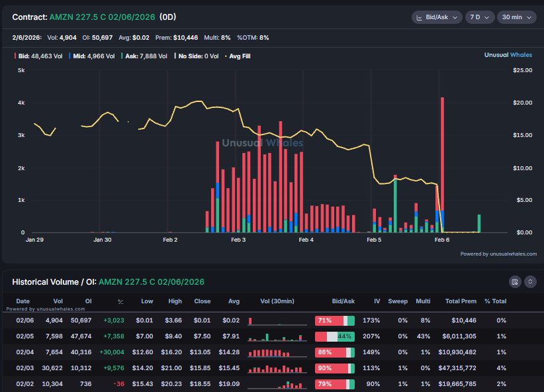Expand the 7 D time range dropdown
Screen dimensions: 544x392
coord(480,17)
